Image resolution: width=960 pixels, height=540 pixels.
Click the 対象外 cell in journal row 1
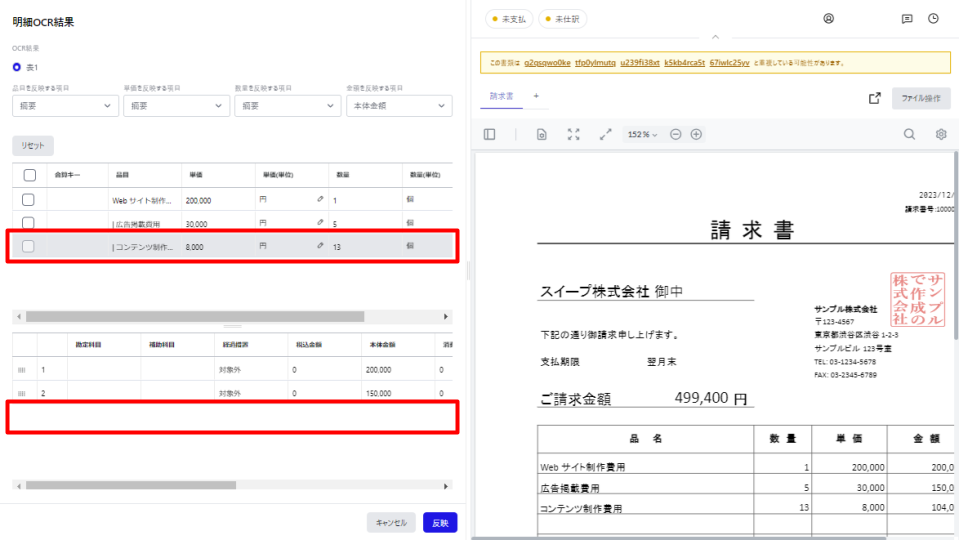251,370
